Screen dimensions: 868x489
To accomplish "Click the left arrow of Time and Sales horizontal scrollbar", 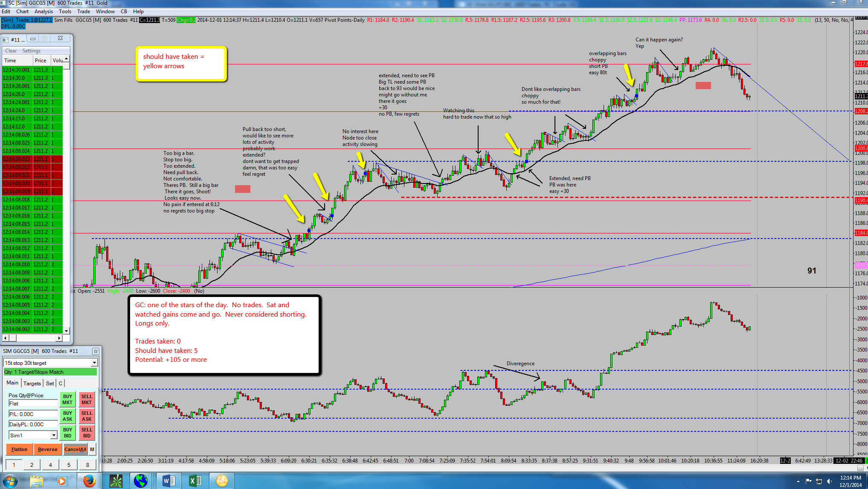I will pos(5,338).
